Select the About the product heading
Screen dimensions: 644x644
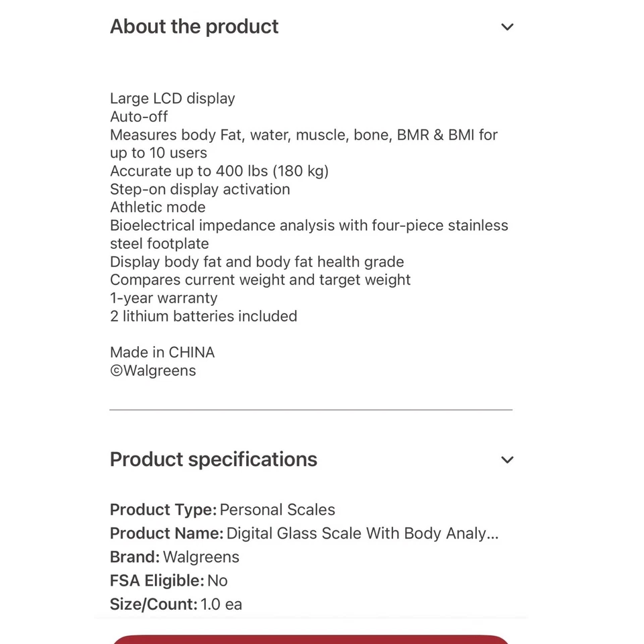194,27
